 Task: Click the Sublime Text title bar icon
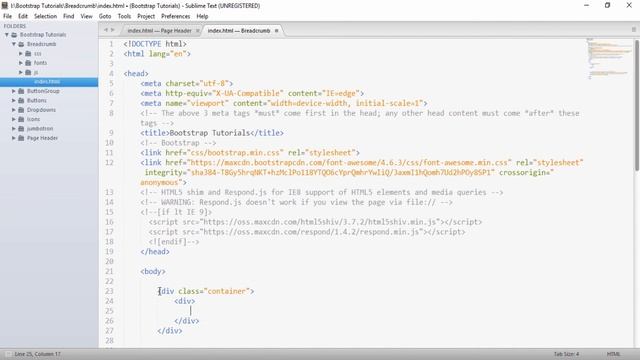coord(5,6)
